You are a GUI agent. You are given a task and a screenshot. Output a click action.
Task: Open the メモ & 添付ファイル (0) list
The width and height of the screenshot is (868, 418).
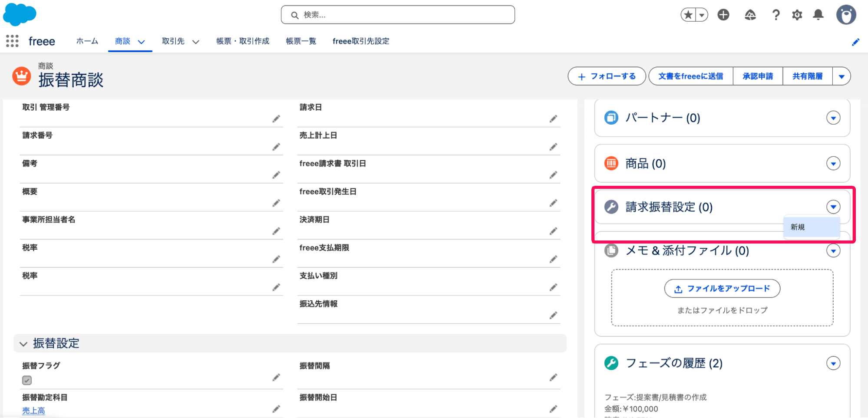point(687,250)
